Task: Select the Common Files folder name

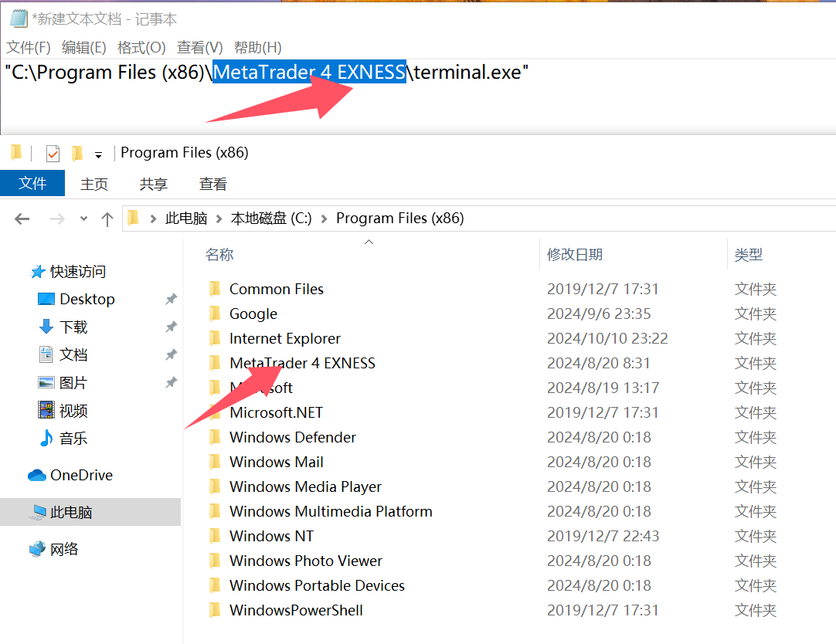Action: click(276, 290)
